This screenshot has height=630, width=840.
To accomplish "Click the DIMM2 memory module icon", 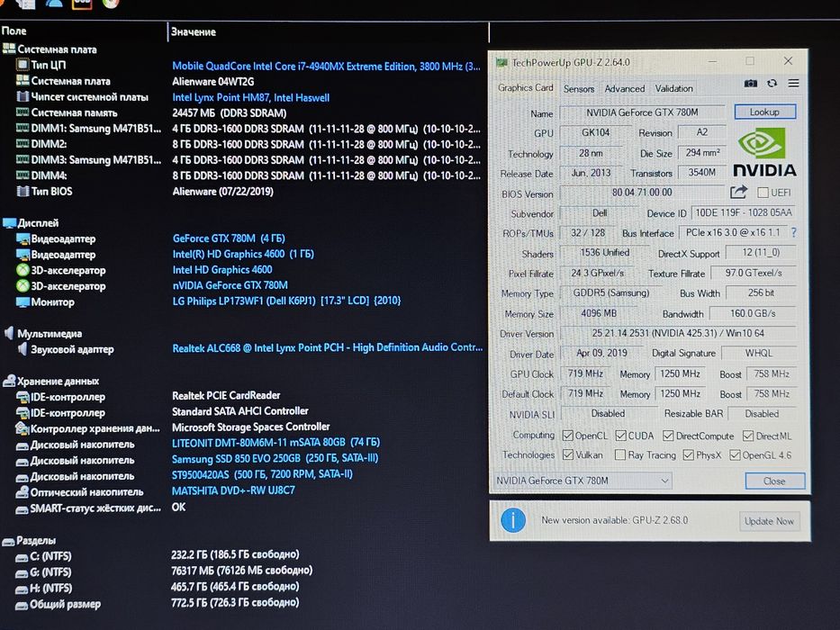I will [x=23, y=144].
